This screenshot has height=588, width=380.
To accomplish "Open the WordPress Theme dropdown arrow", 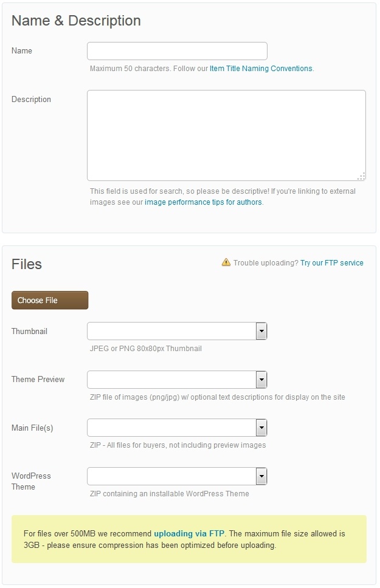I will point(261,476).
